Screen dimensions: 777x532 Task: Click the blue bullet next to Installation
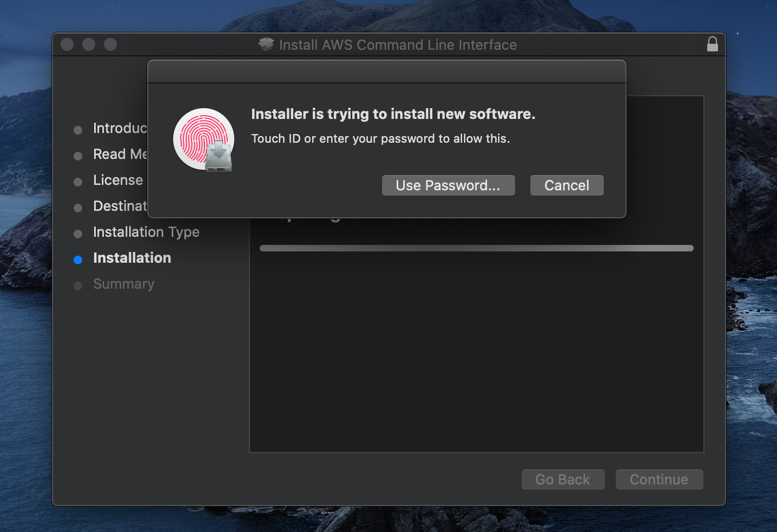78,260
